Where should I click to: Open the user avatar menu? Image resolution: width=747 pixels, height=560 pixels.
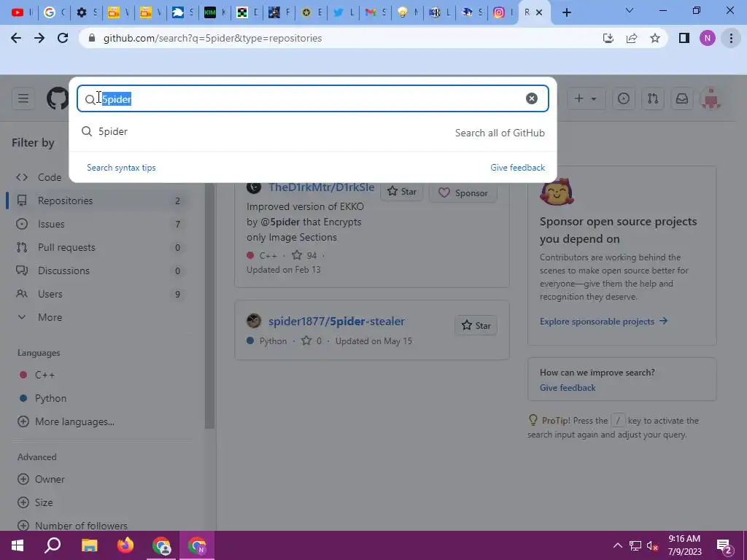[x=711, y=98]
